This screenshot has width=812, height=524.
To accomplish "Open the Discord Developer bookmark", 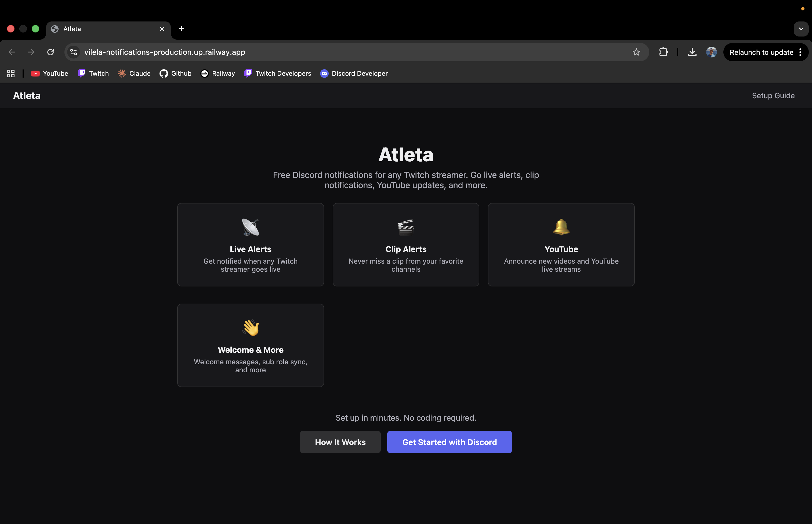I will point(354,73).
